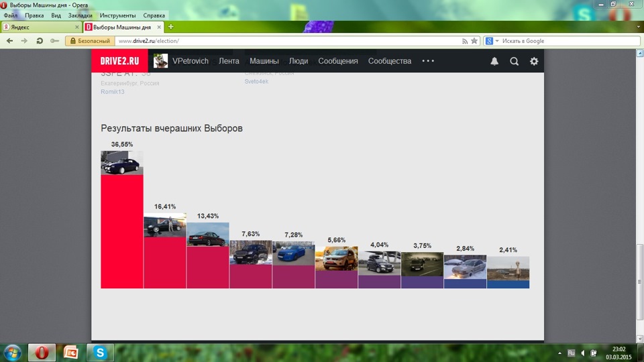Bookmark this page with the star icon
This screenshot has width=644, height=362.
(474, 41)
